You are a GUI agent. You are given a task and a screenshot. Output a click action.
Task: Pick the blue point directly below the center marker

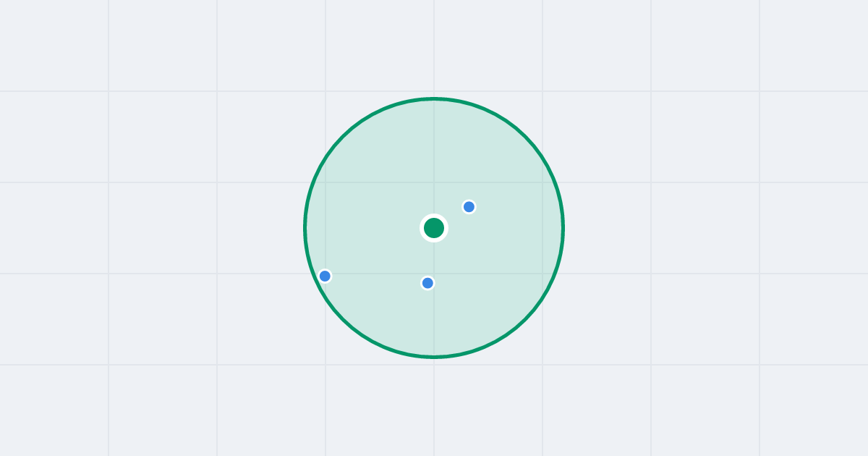427,283
